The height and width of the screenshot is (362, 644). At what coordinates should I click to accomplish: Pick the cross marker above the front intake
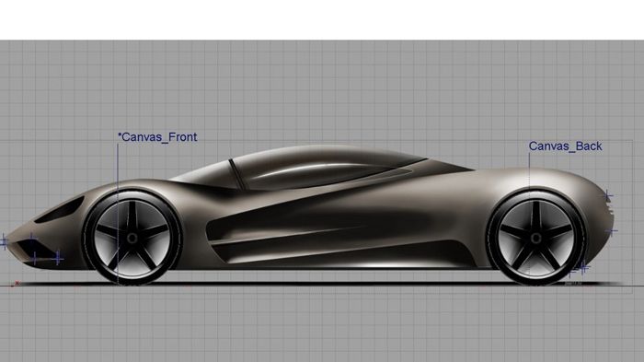(x=31, y=238)
